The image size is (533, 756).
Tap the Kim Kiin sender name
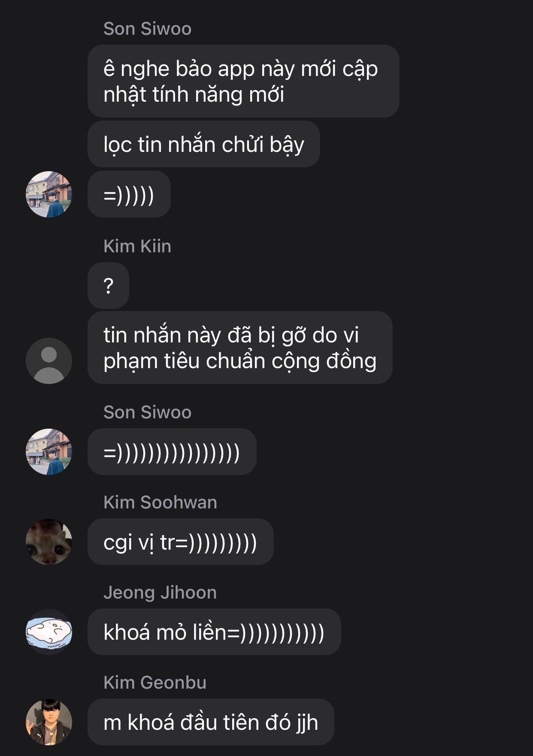pyautogui.click(x=137, y=246)
